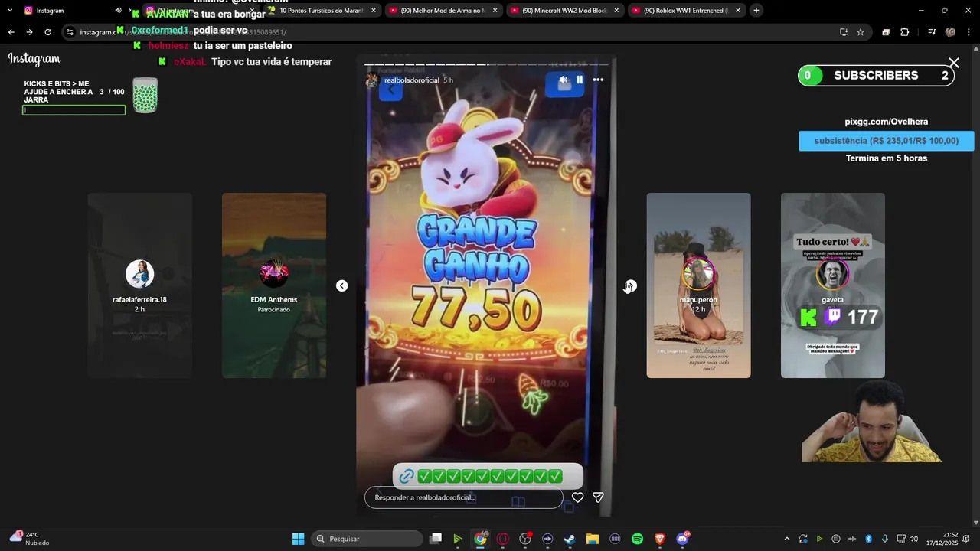Open Google Chrome from the taskbar

point(480,539)
